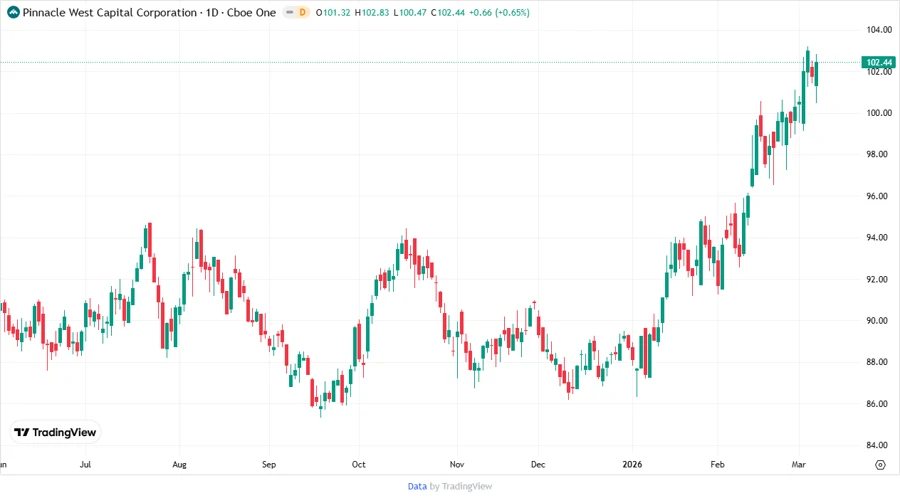Click the Jul label on time axis
This screenshot has height=498, width=900.
point(85,464)
